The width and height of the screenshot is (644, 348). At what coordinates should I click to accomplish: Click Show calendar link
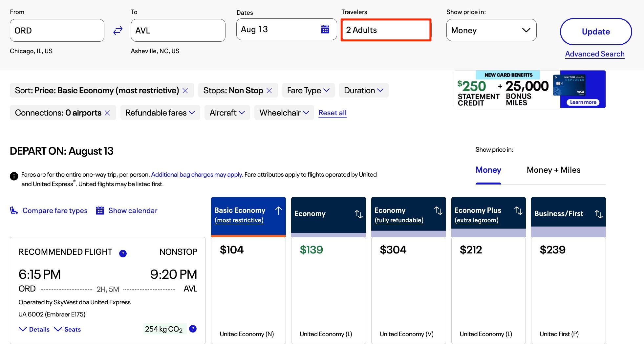(x=133, y=210)
